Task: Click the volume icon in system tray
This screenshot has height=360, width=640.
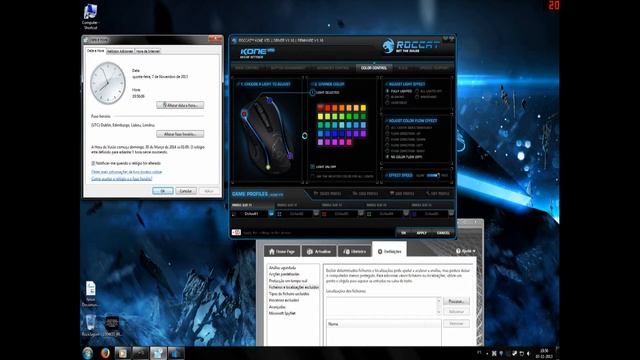Action: click(529, 353)
